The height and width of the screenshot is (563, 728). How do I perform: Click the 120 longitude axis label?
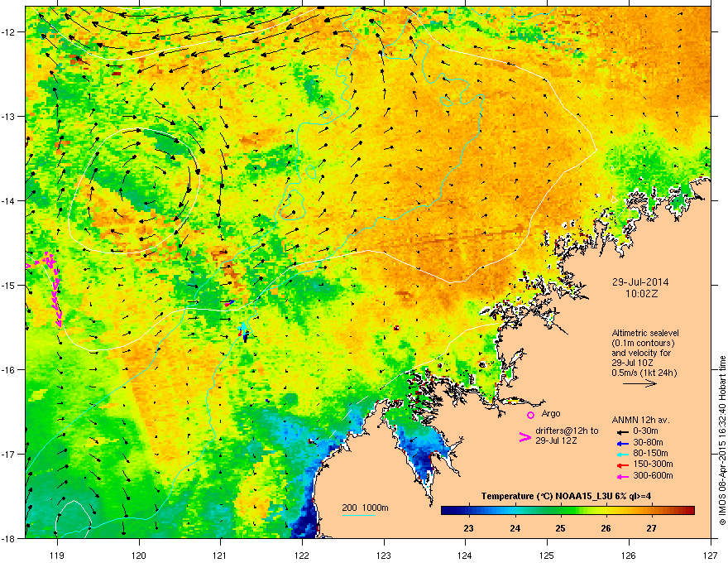[139, 555]
